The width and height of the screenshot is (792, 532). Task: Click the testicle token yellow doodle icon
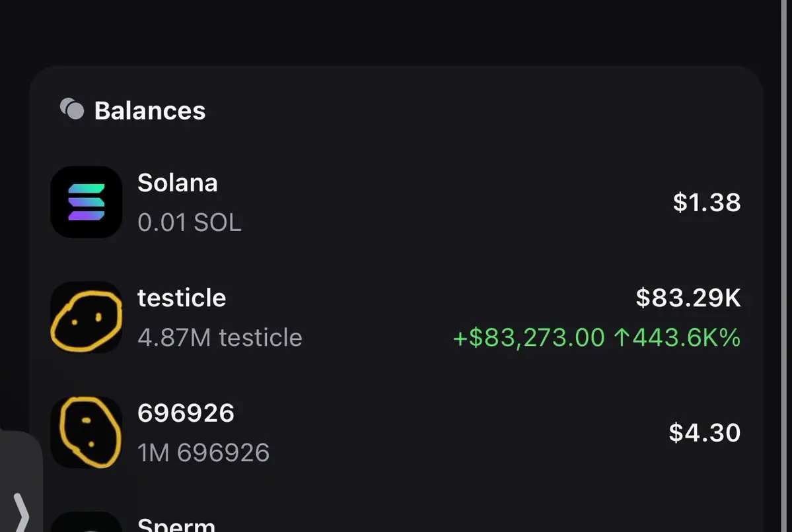(x=87, y=317)
